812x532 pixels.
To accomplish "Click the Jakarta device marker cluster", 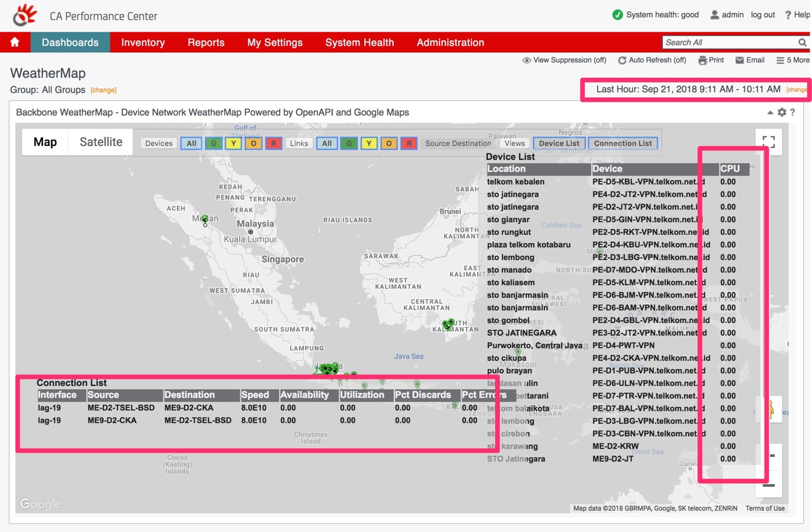I will coord(327,369).
